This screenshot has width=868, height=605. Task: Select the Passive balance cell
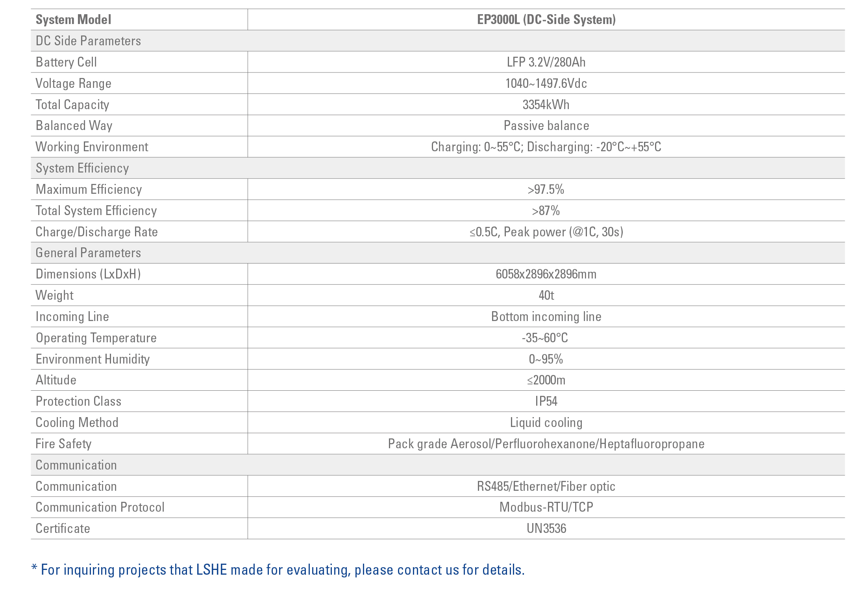tap(546, 126)
